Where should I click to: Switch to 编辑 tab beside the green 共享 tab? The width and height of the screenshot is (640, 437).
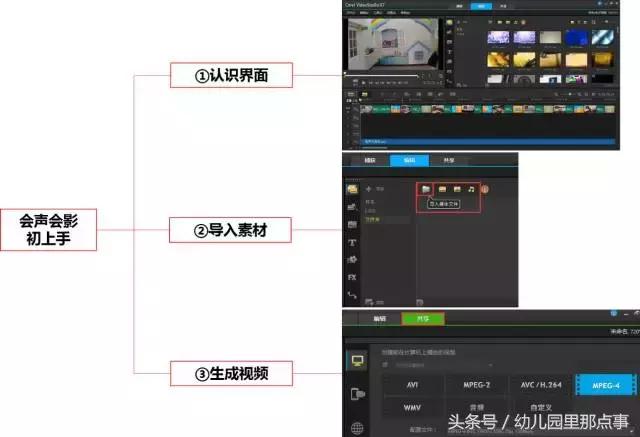[x=379, y=319]
